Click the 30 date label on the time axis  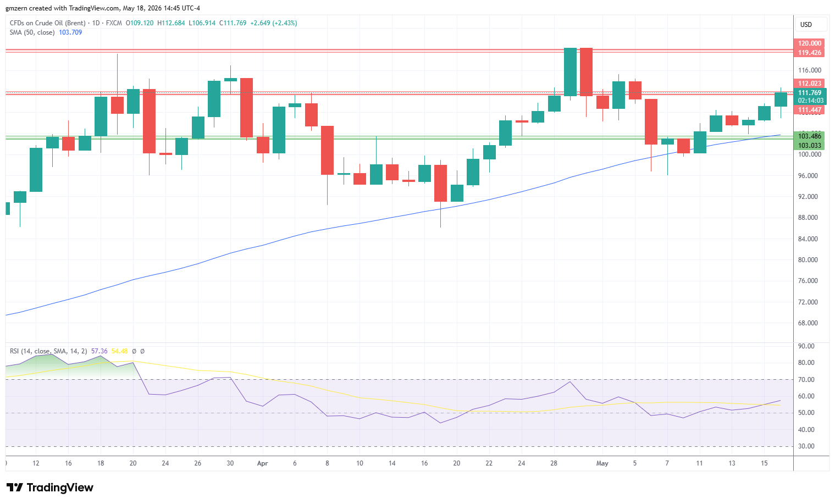click(x=230, y=463)
